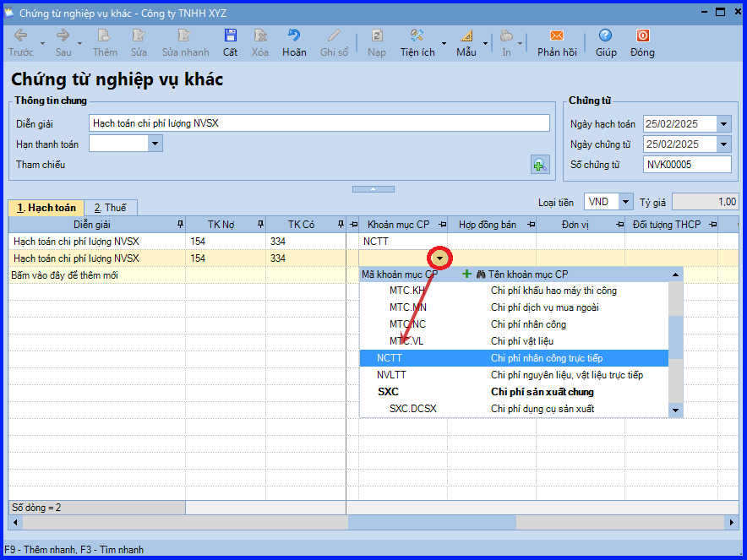Viewport: 747px width, 560px height.
Task: Click the Cất save icon
Action: 230,35
